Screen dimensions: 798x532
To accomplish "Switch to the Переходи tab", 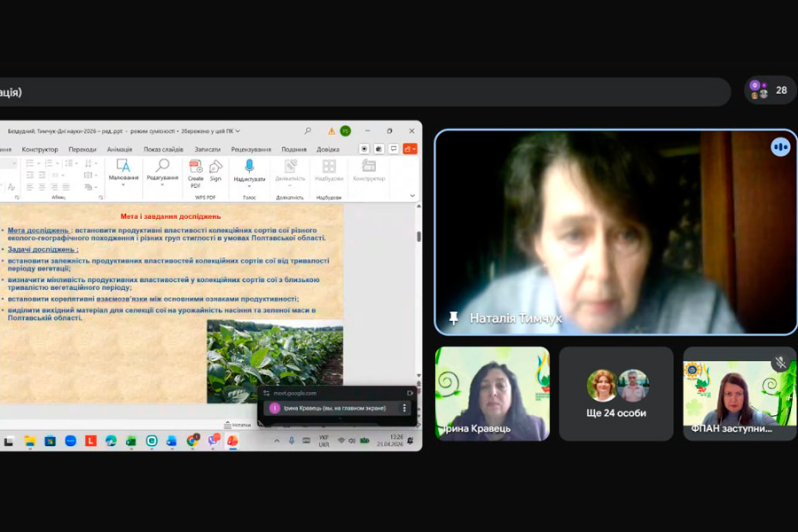I will (x=82, y=149).
